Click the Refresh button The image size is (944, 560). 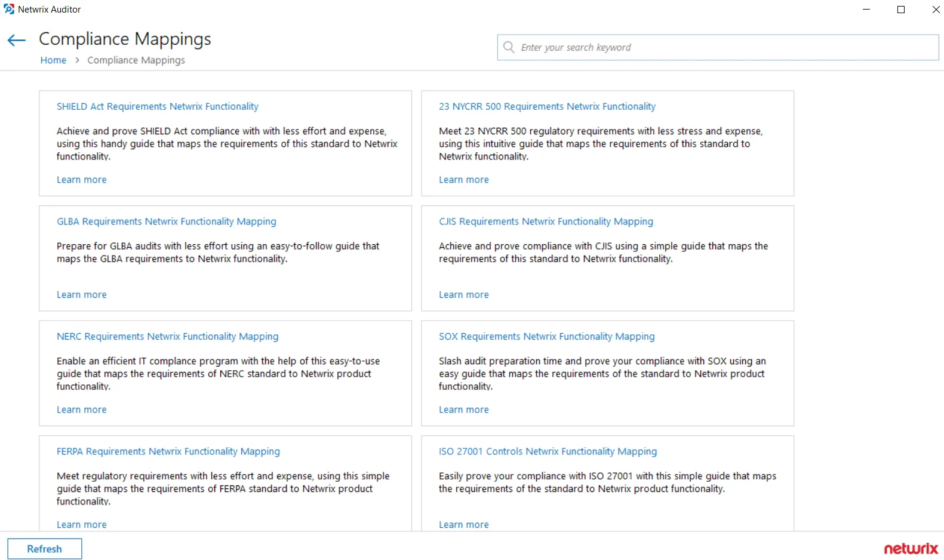click(x=45, y=549)
